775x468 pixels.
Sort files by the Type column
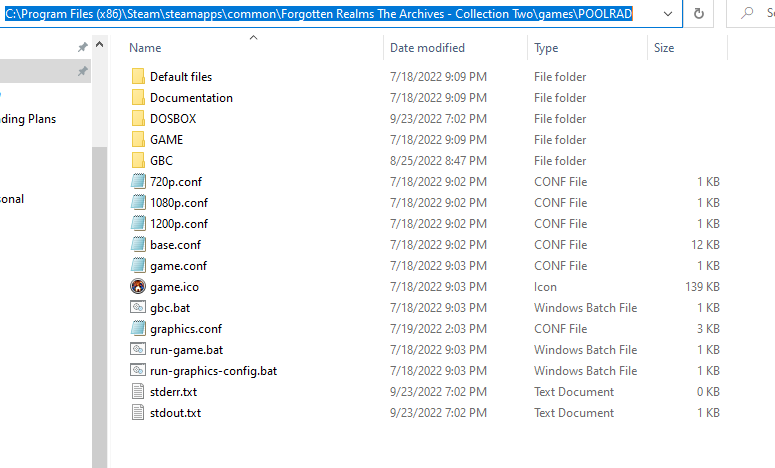(x=546, y=48)
